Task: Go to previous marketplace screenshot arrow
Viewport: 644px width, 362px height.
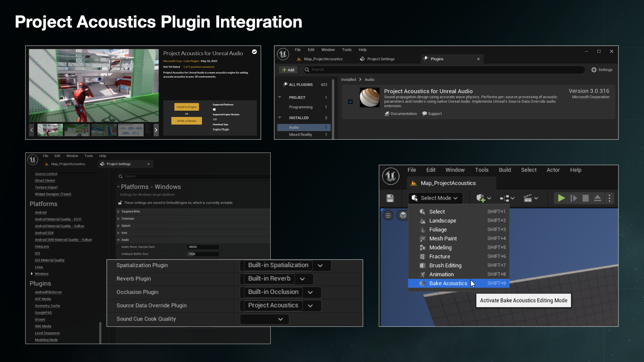Action: click(32, 130)
